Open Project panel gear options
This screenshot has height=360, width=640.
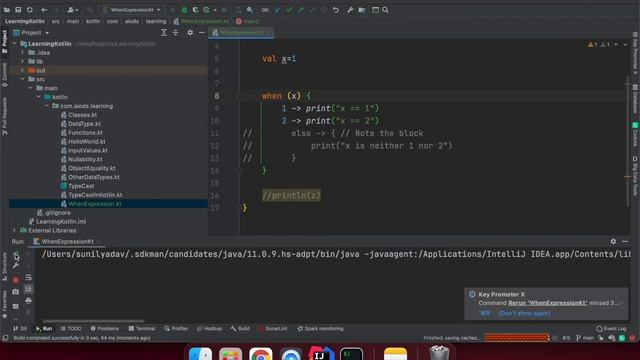pyautogui.click(x=190, y=33)
